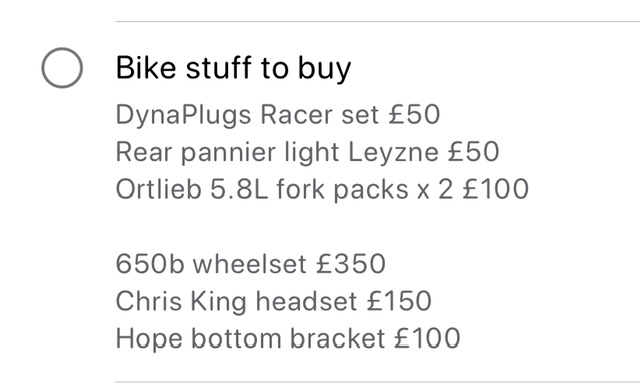
Task: Select the "Bike stuff to buy" title text
Action: (x=233, y=68)
